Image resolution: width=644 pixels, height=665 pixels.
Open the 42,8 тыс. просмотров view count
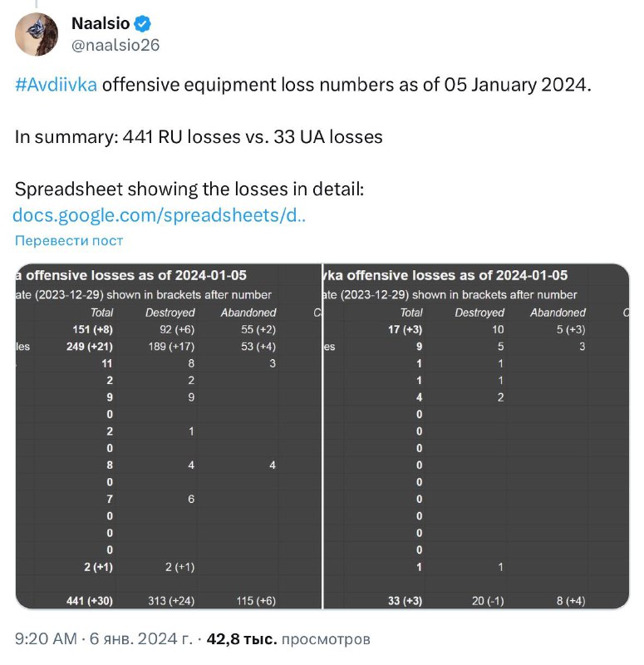[x=288, y=638]
